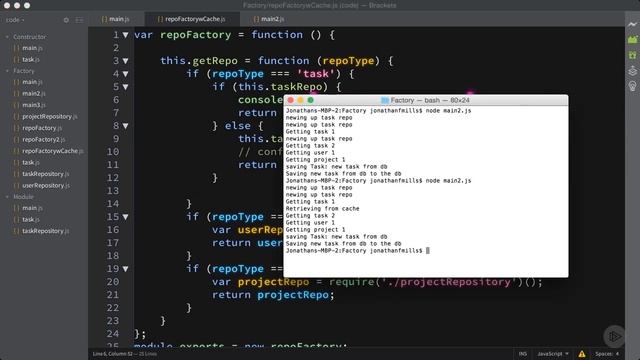
Task: Click line number 24 in the gutter
Action: click(x=113, y=334)
